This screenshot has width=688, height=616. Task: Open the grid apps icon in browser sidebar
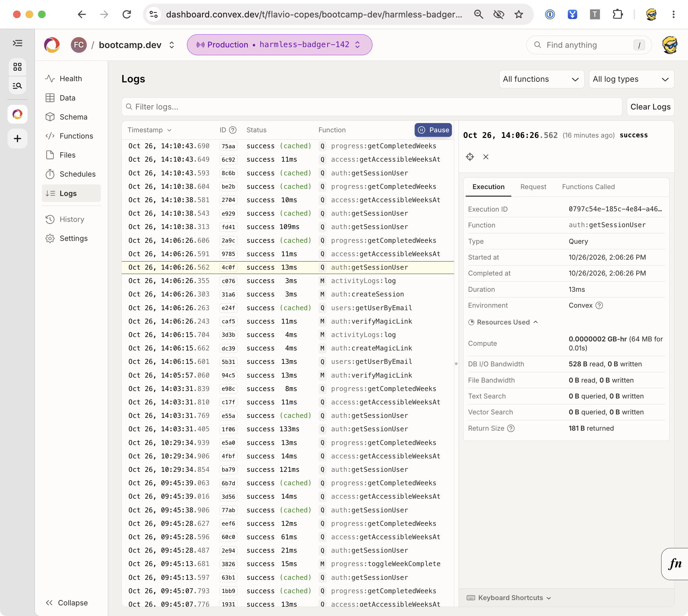pos(17,67)
